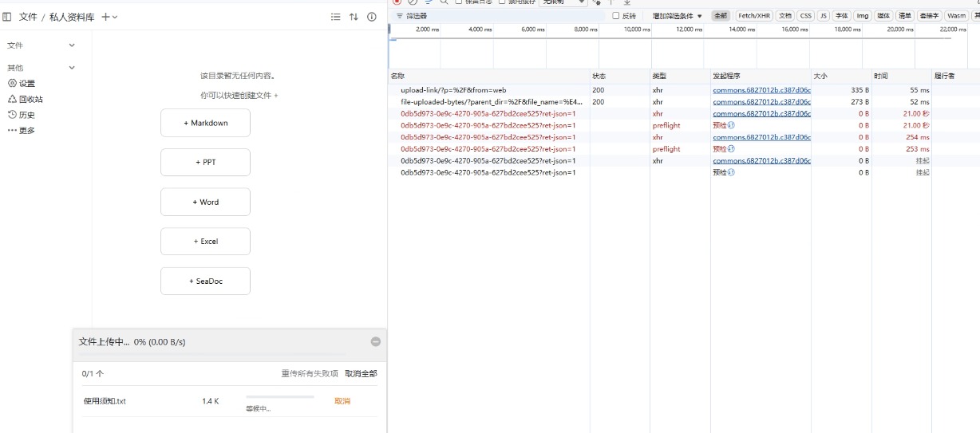This screenshot has width=980, height=433.
Task: Minimize the file upload progress panel
Action: tap(376, 341)
